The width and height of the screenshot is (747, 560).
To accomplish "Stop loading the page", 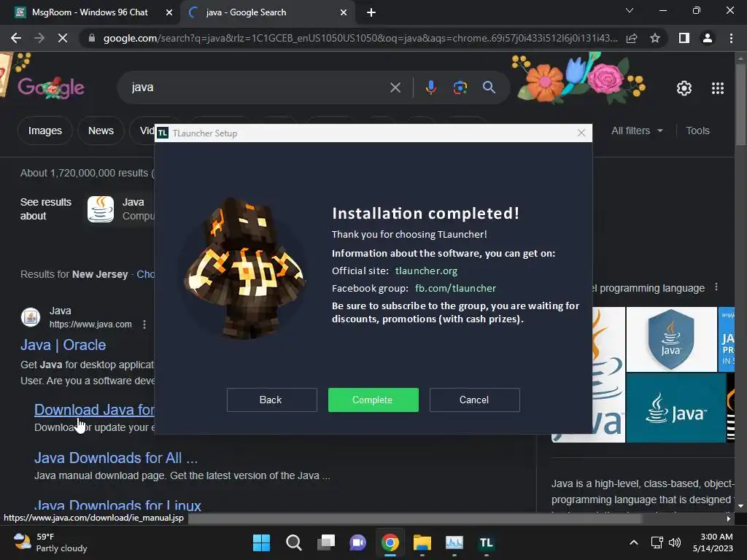I will click(x=63, y=38).
